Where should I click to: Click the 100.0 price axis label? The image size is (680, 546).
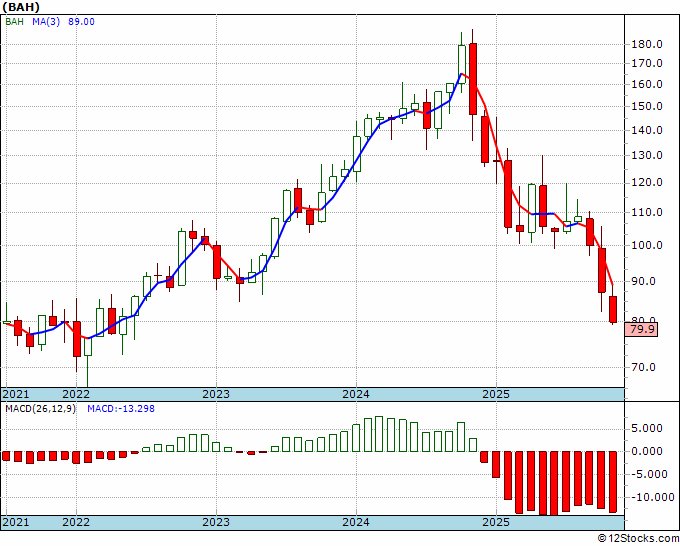[646, 245]
